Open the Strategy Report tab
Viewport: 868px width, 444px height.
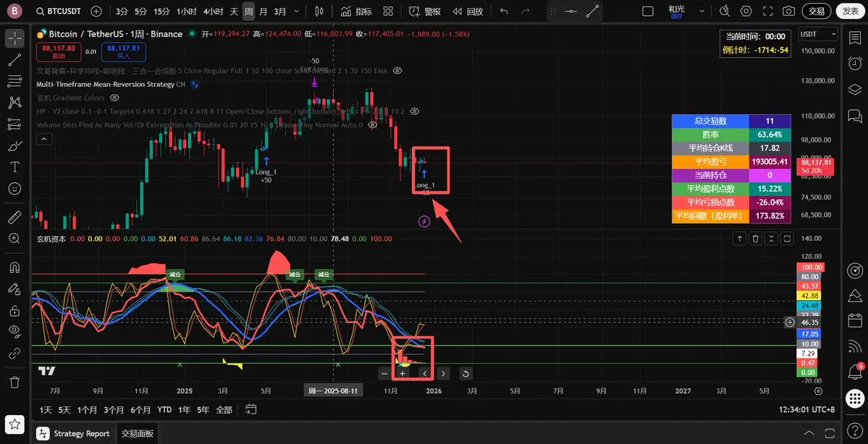pyautogui.click(x=74, y=433)
